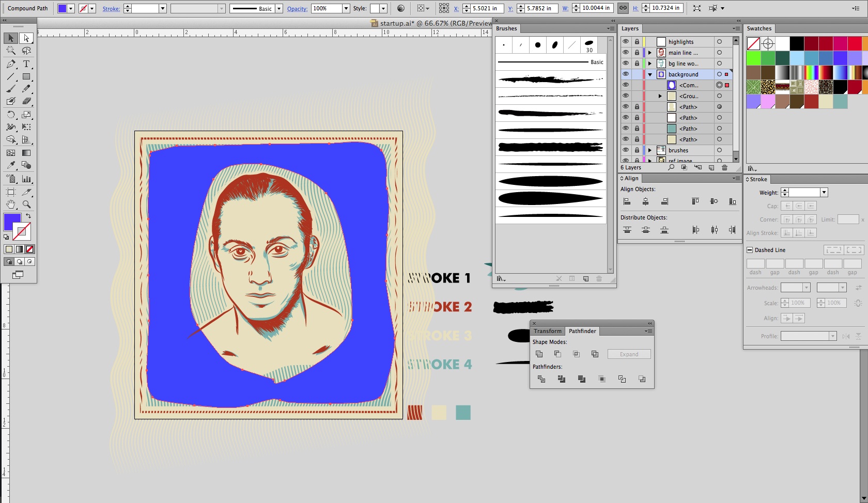Switch to the Transform tab
868x503 pixels.
547,331
